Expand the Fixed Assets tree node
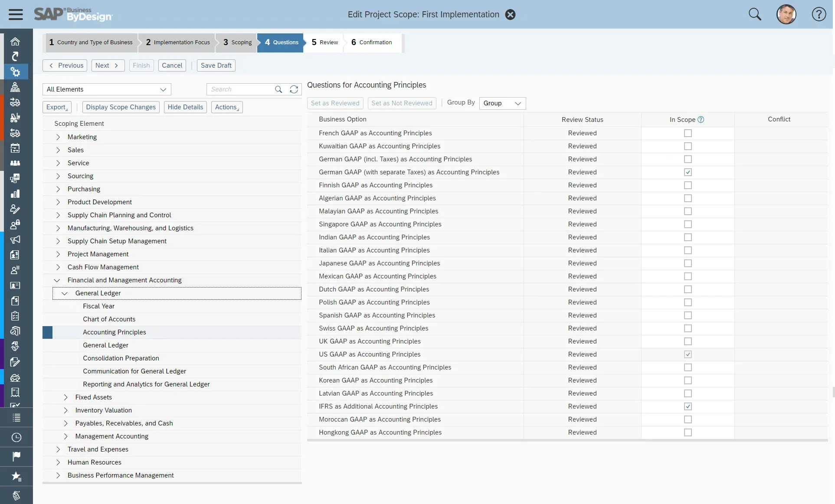The height and width of the screenshot is (504, 835). click(x=65, y=397)
